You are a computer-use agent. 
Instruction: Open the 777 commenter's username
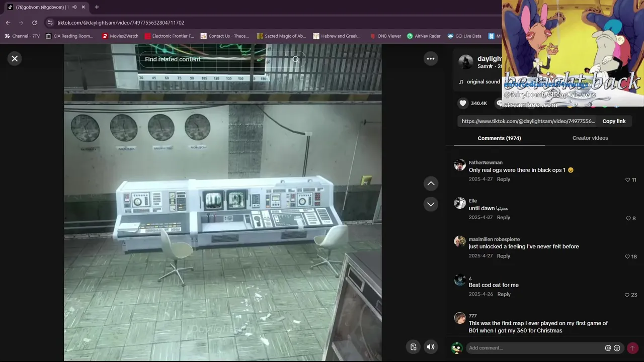click(472, 316)
